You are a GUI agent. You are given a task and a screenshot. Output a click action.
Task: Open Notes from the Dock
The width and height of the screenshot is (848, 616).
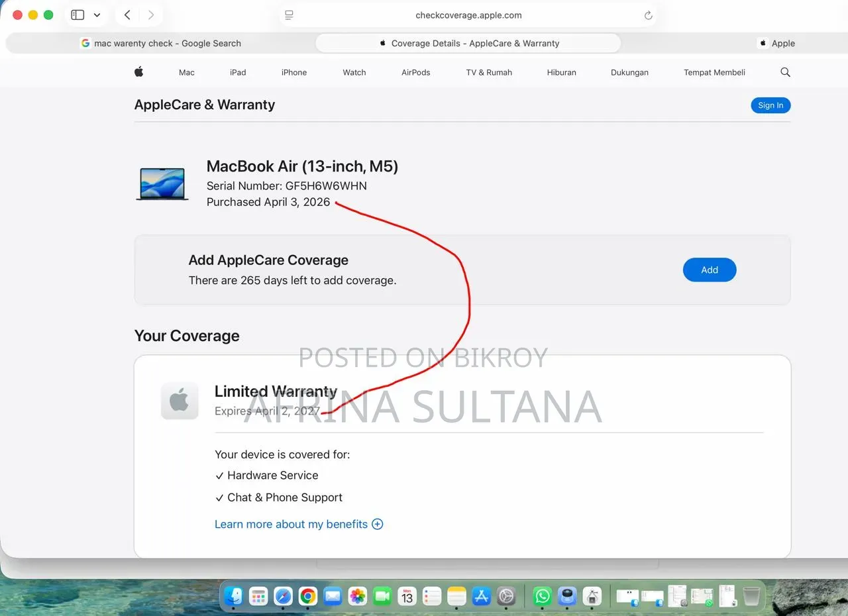pos(456,596)
